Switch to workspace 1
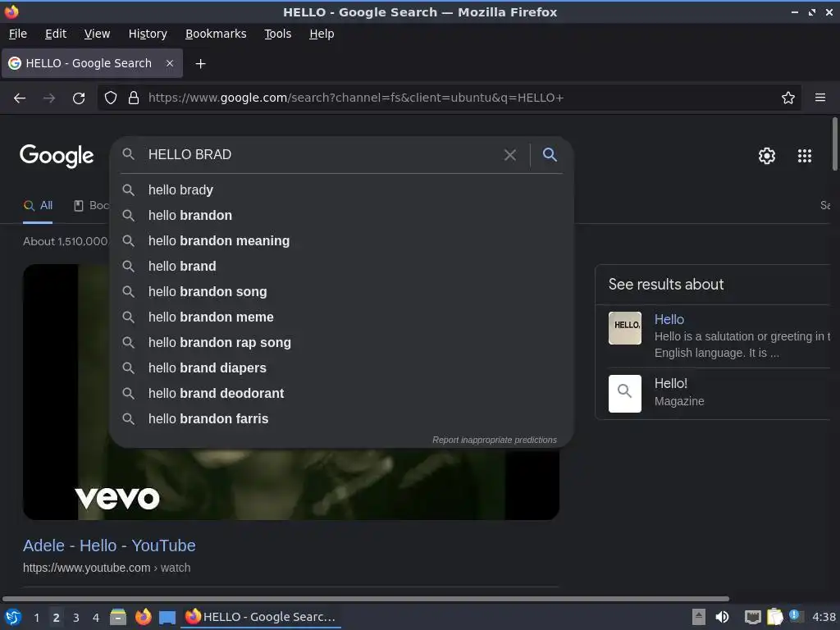This screenshot has height=630, width=840. tap(36, 618)
